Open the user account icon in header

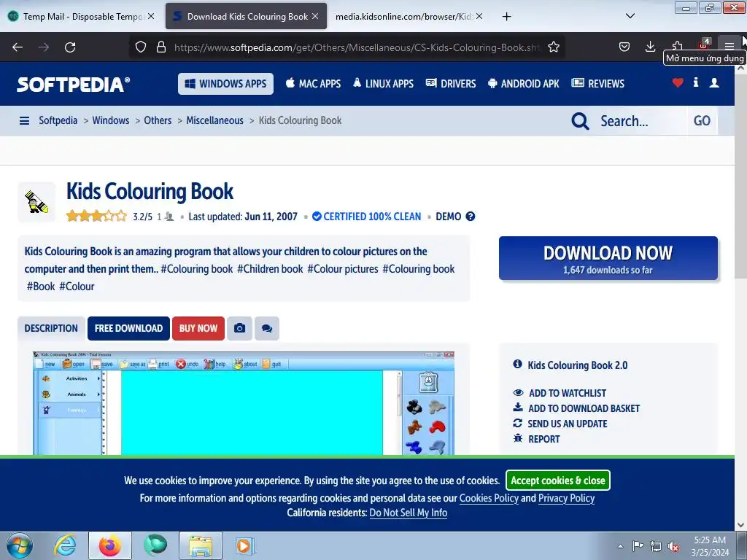[x=714, y=83]
